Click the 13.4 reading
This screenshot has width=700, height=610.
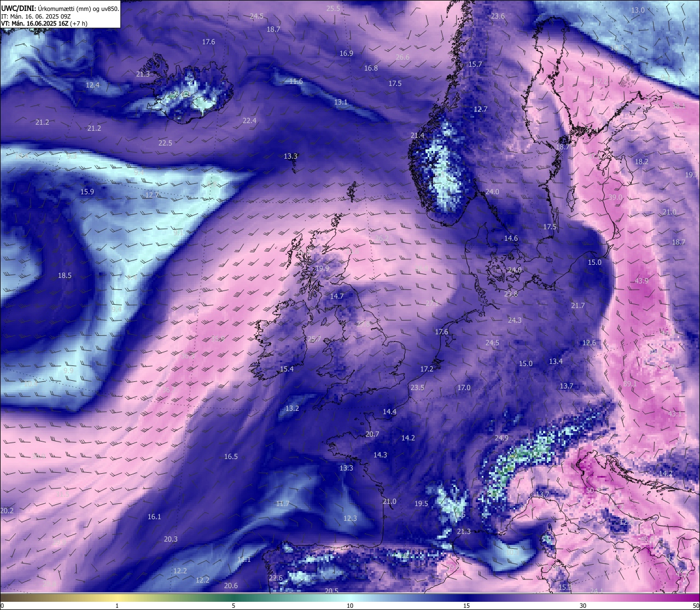[556, 361]
